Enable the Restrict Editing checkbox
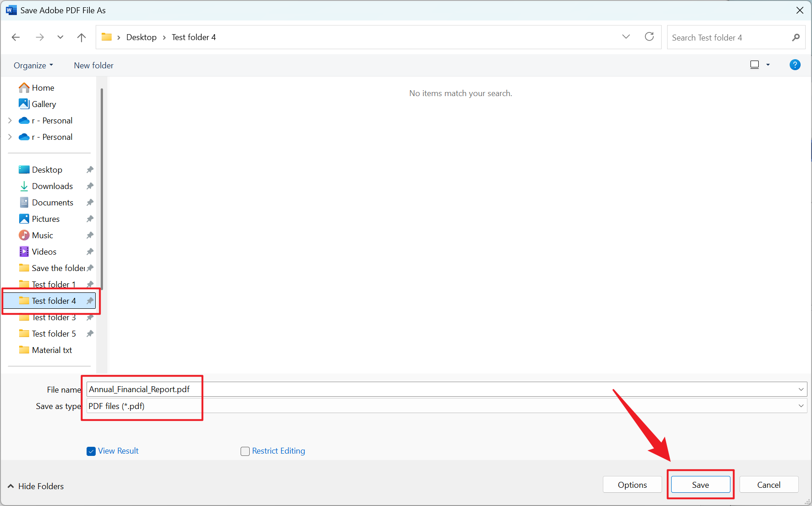The height and width of the screenshot is (506, 812). pos(245,451)
